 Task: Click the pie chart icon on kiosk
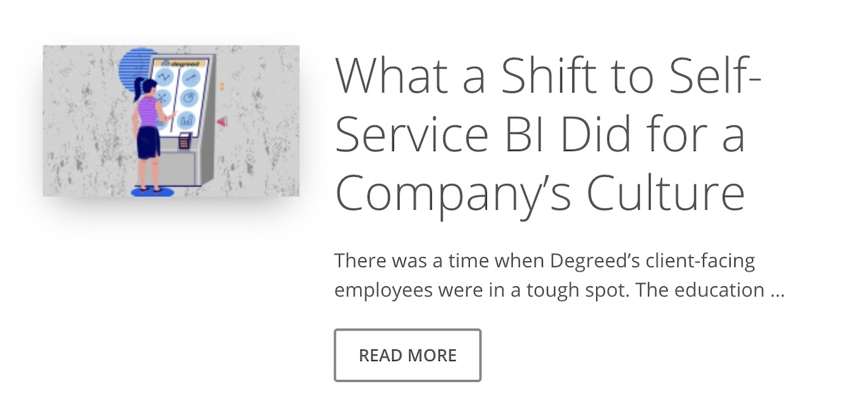(189, 98)
